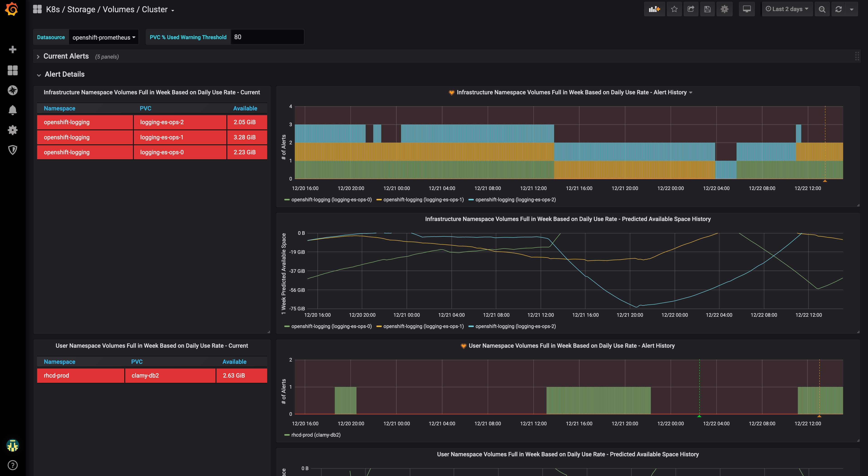Open the Create plus menu in sidebar
The height and width of the screenshot is (476, 868).
point(12,50)
